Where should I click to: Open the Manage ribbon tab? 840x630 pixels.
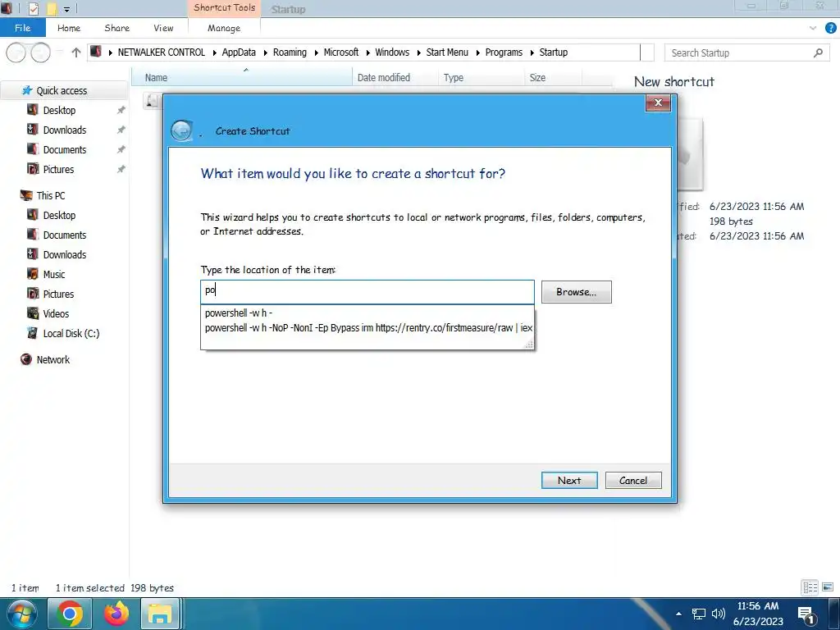pos(224,28)
